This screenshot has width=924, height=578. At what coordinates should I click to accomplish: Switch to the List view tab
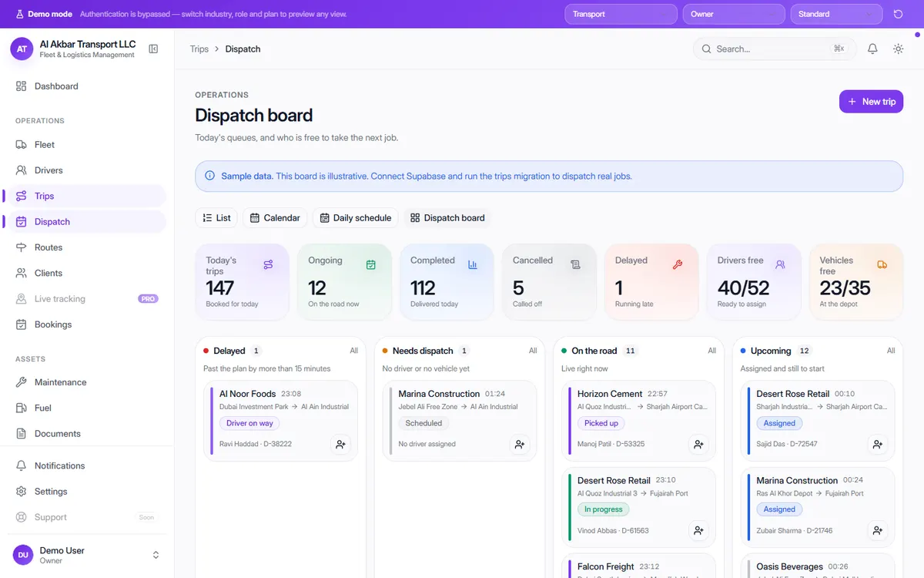(x=216, y=218)
